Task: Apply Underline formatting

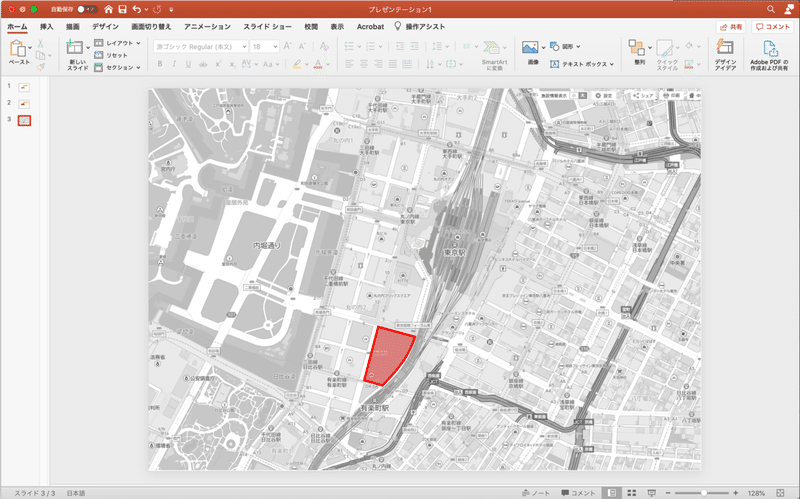Action: [x=188, y=64]
